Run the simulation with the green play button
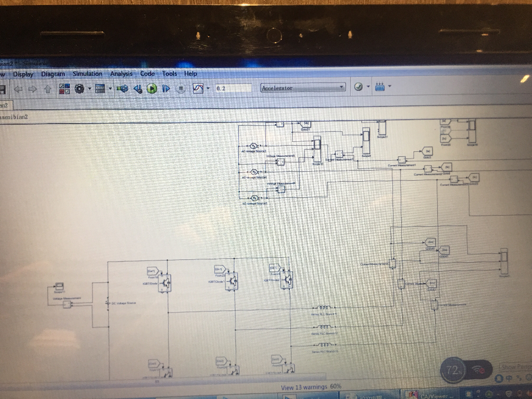The height and width of the screenshot is (399, 532). [152, 89]
